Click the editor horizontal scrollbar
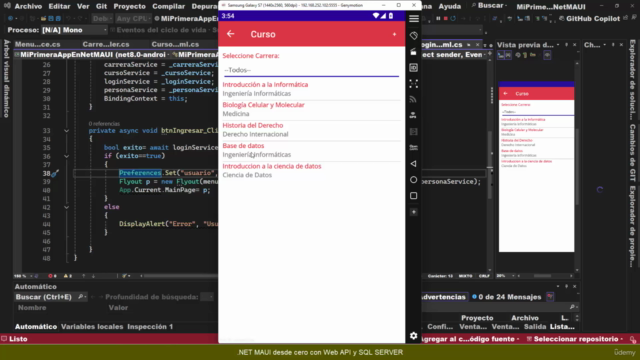Image resolution: width=640 pixels, height=360 pixels. tap(180, 276)
